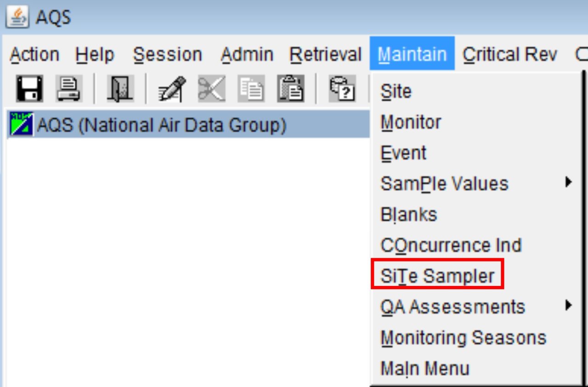Select Site from the Maintain menu
The width and height of the screenshot is (588, 387).
point(396,91)
